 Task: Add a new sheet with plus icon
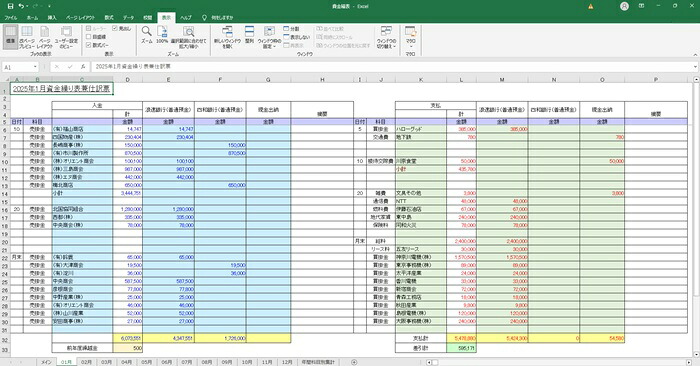coord(354,362)
